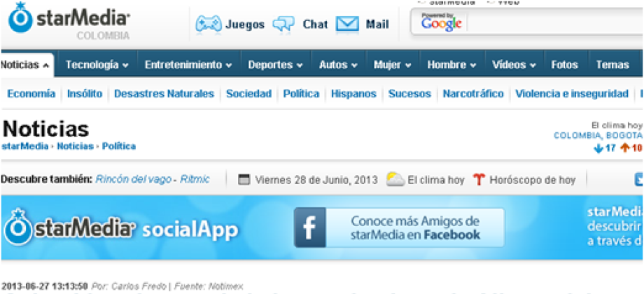Click the article timestamp 2013-06-27 13:13:50
644x294 pixels.
tap(45, 286)
